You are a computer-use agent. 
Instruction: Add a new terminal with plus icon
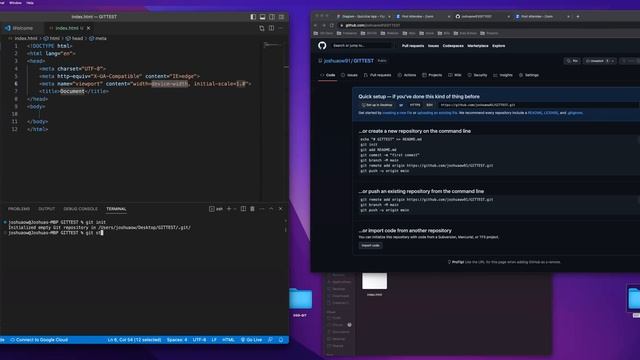coord(229,209)
